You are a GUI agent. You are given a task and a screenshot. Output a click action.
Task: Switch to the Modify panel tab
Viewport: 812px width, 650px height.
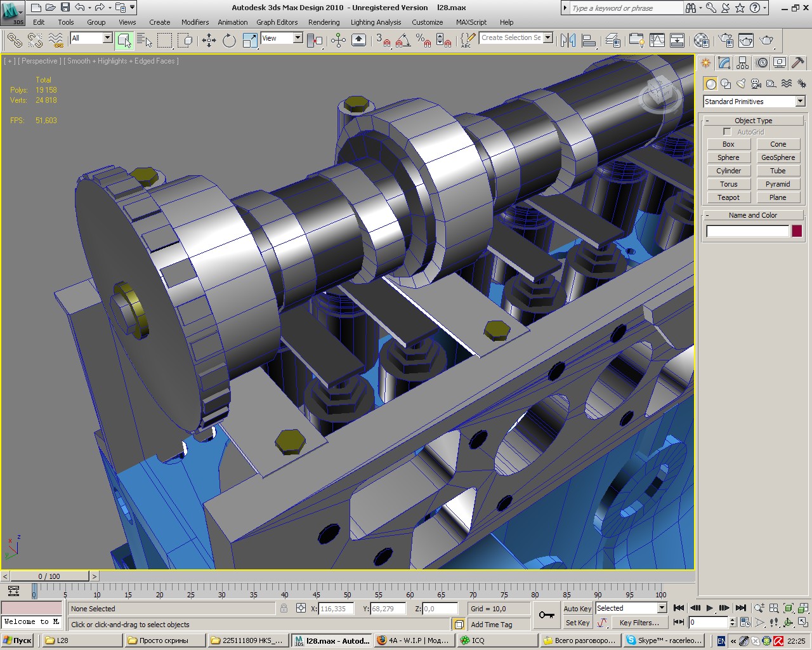coord(724,63)
